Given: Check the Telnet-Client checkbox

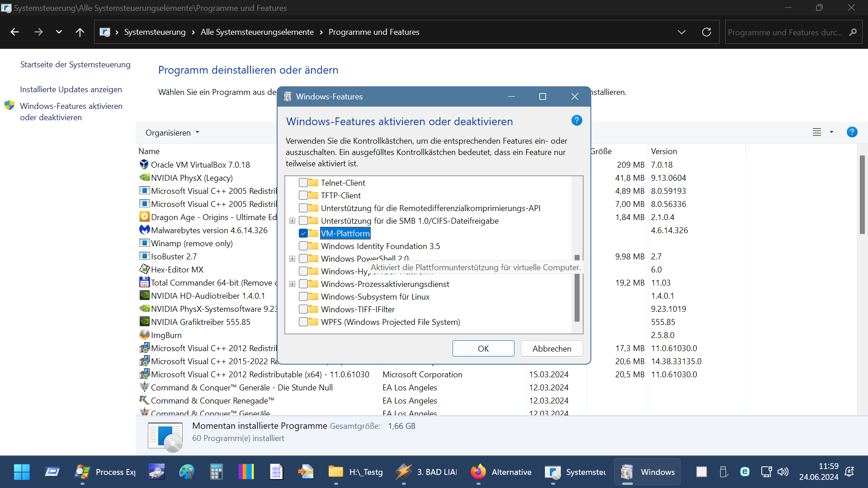Looking at the screenshot, I should 303,183.
